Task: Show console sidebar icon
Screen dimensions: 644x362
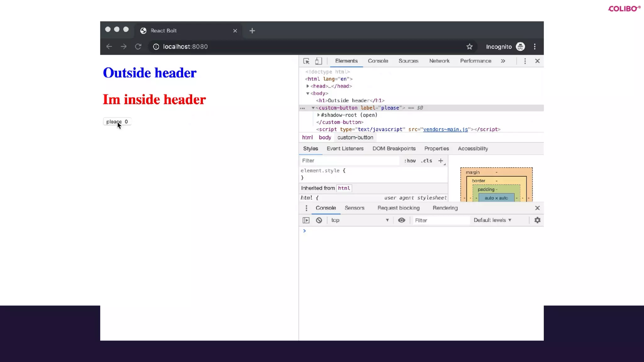Action: (x=306, y=220)
